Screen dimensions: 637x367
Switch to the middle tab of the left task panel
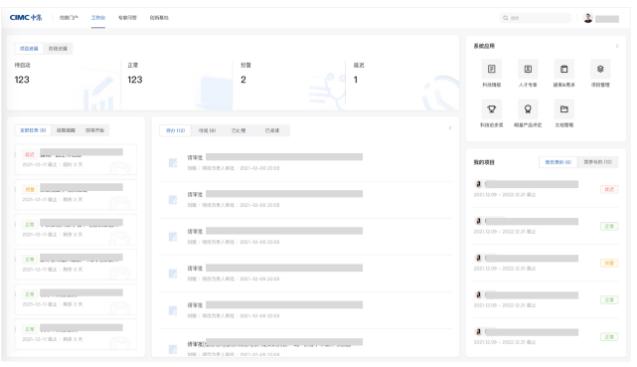tap(66, 130)
